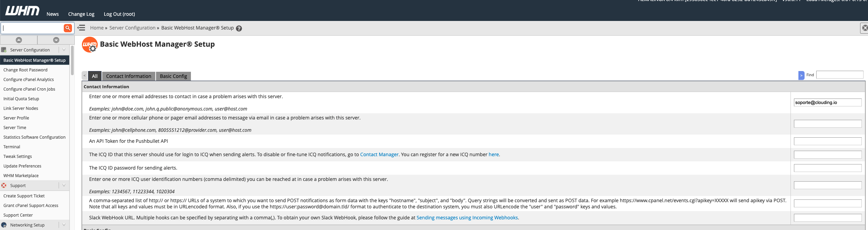The height and width of the screenshot is (230, 868).
Task: Open News in top header
Action: [52, 14]
